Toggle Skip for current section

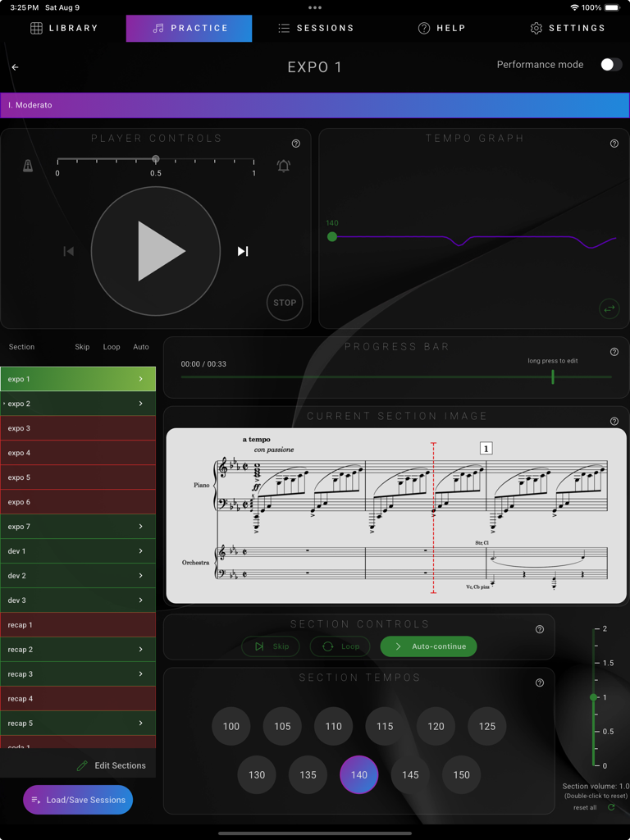click(271, 646)
